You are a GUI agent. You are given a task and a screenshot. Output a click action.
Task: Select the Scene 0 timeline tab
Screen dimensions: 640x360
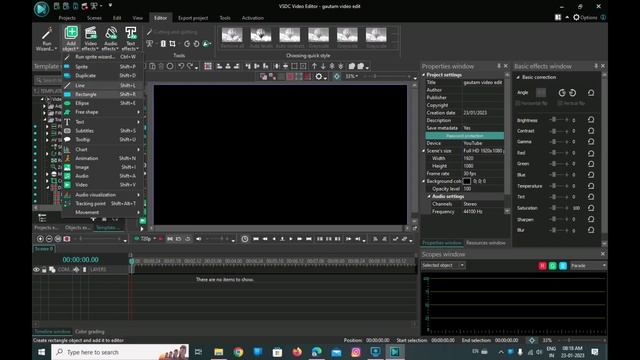coord(44,249)
